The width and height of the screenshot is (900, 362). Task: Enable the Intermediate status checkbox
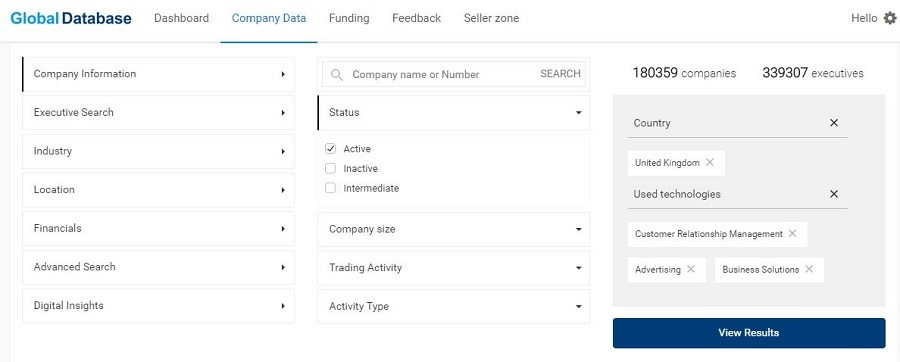(x=330, y=188)
